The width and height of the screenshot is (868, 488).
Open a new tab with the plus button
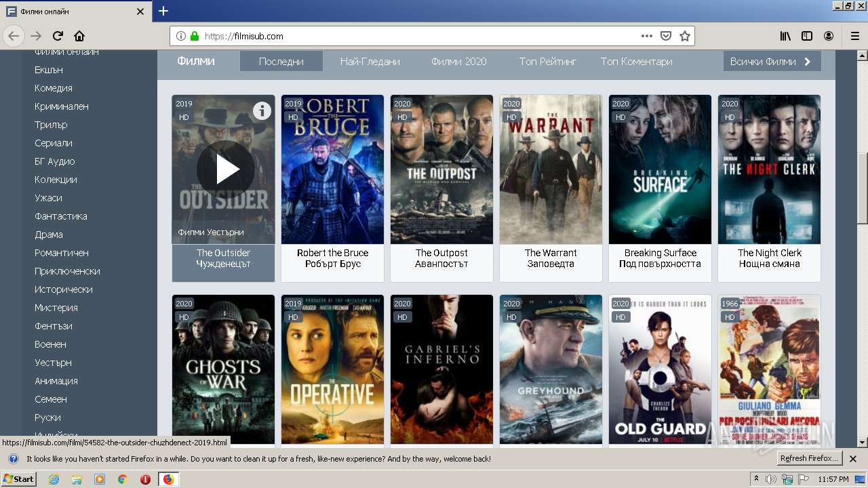click(x=163, y=11)
